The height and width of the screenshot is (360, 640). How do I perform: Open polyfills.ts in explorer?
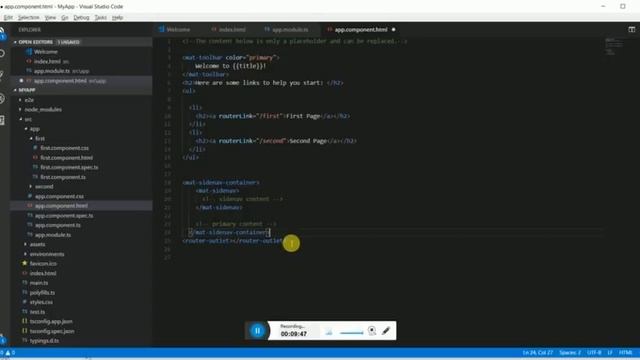[42, 293]
